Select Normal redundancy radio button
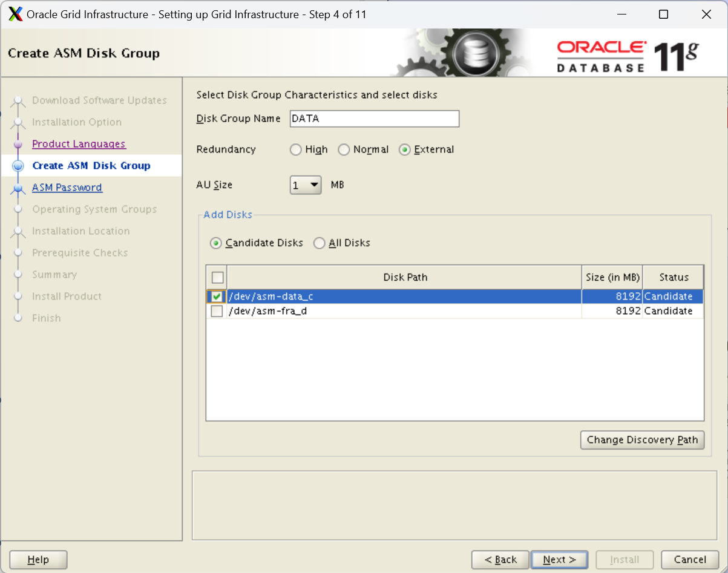Viewport: 728px width, 573px height. [x=344, y=149]
